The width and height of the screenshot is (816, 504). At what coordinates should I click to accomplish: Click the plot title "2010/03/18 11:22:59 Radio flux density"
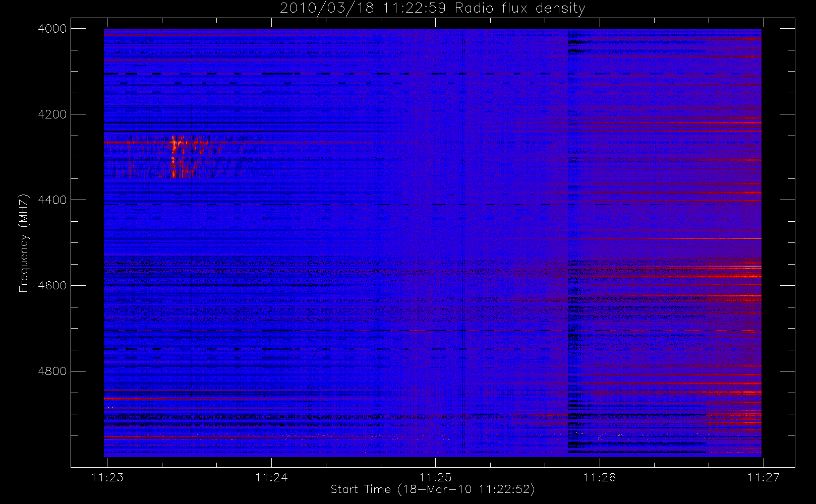432,9
